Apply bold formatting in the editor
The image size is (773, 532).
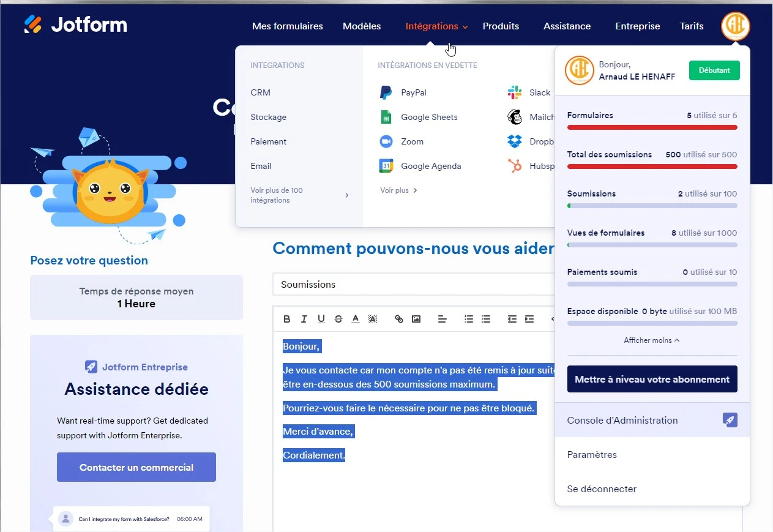click(286, 318)
